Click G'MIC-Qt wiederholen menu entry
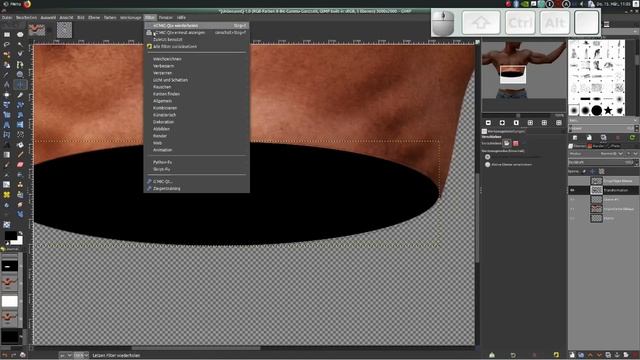The width and height of the screenshot is (640, 360). (196, 25)
